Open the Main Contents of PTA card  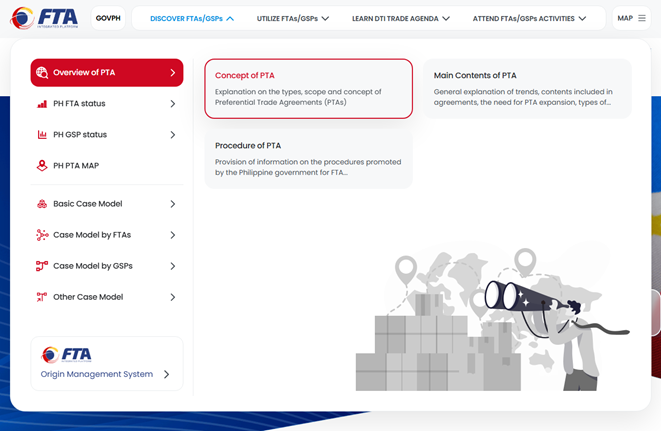526,88
